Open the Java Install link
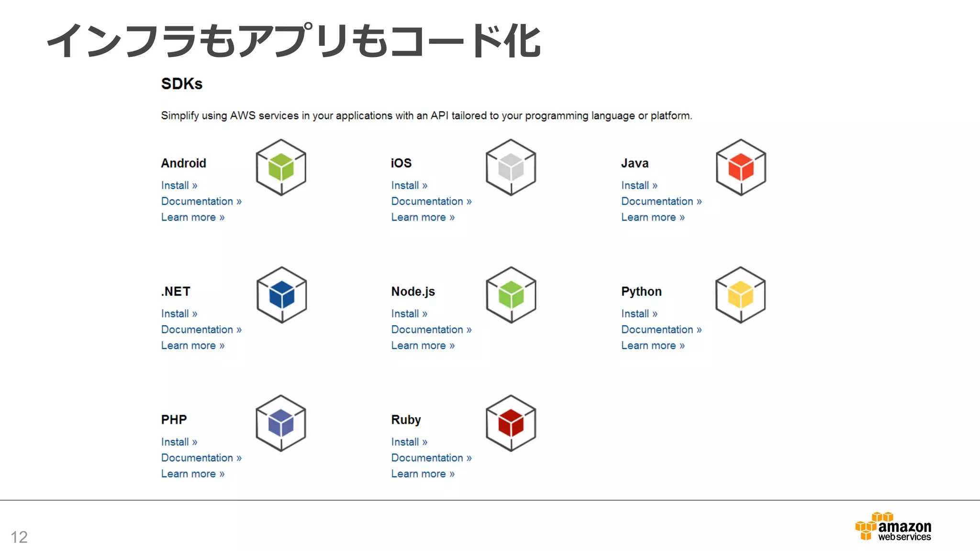980x551 pixels. pyautogui.click(x=639, y=185)
